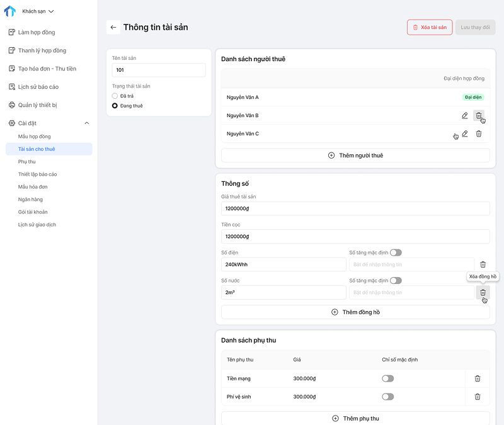Click the Giá thuê tài sản field

(x=355, y=208)
